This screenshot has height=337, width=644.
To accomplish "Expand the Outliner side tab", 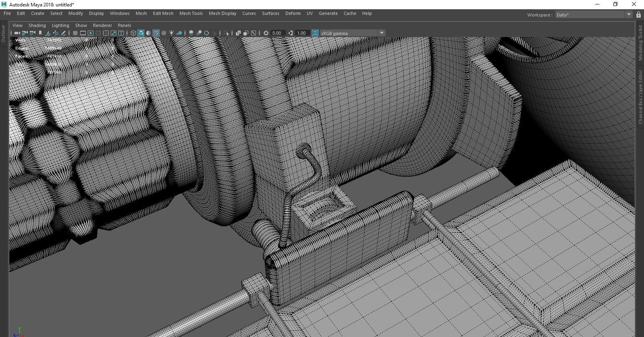I will click(3, 33).
